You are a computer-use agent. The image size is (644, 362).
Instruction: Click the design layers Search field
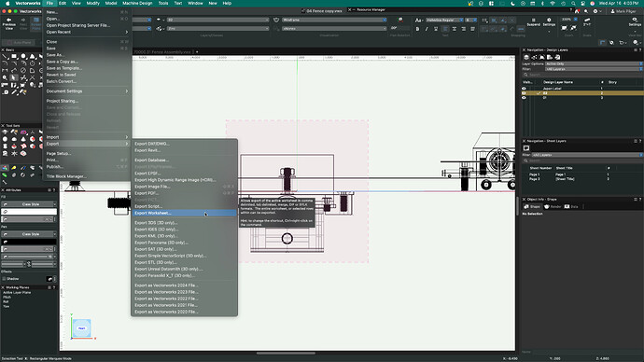(582, 75)
